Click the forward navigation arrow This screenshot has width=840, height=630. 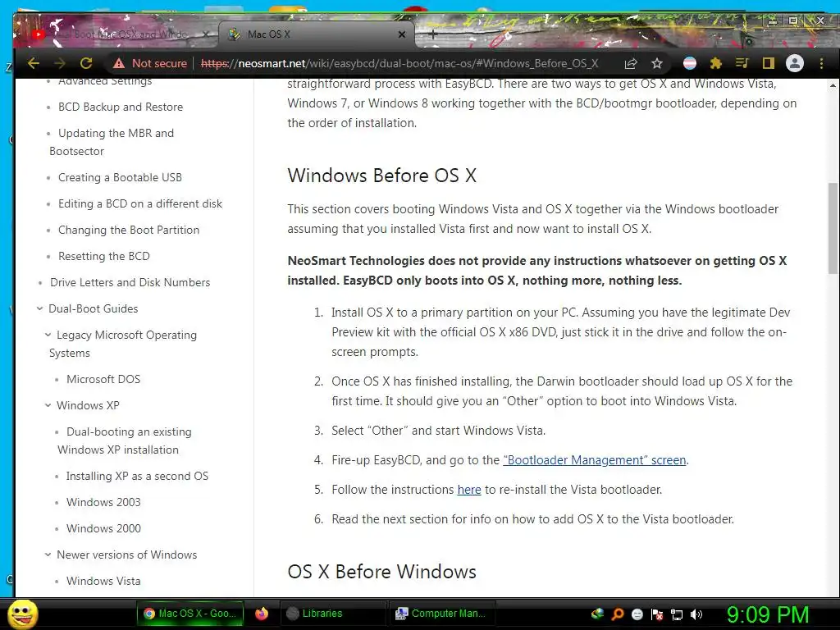point(60,63)
